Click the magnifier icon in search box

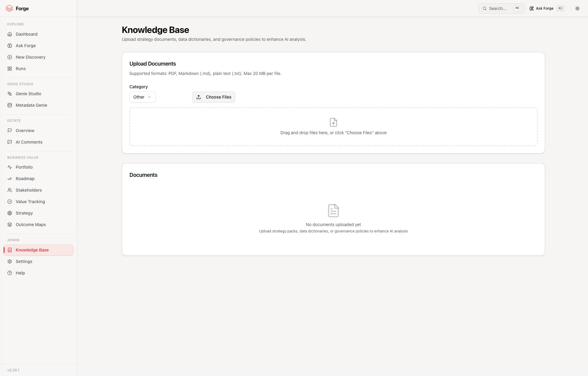pyautogui.click(x=485, y=8)
